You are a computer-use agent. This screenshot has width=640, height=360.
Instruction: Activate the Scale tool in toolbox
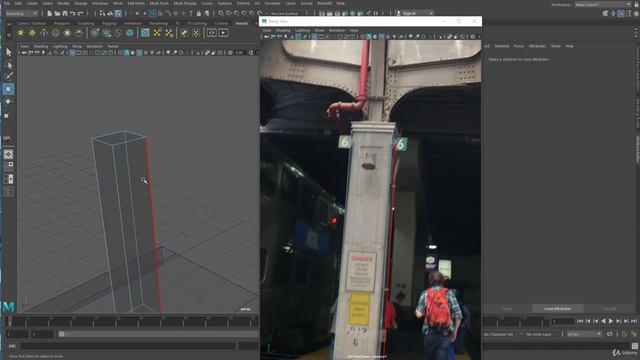point(7,115)
